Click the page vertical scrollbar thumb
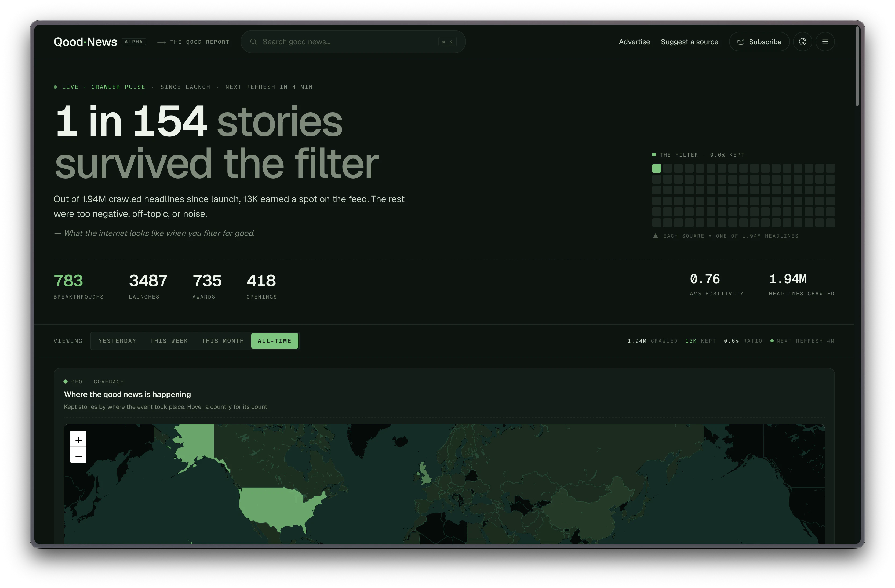 pos(857,66)
